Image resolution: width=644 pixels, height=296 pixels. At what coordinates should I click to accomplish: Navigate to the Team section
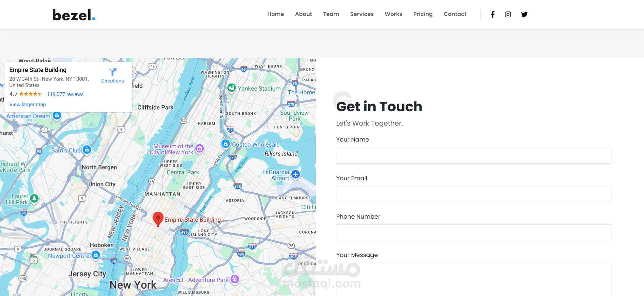click(x=331, y=14)
